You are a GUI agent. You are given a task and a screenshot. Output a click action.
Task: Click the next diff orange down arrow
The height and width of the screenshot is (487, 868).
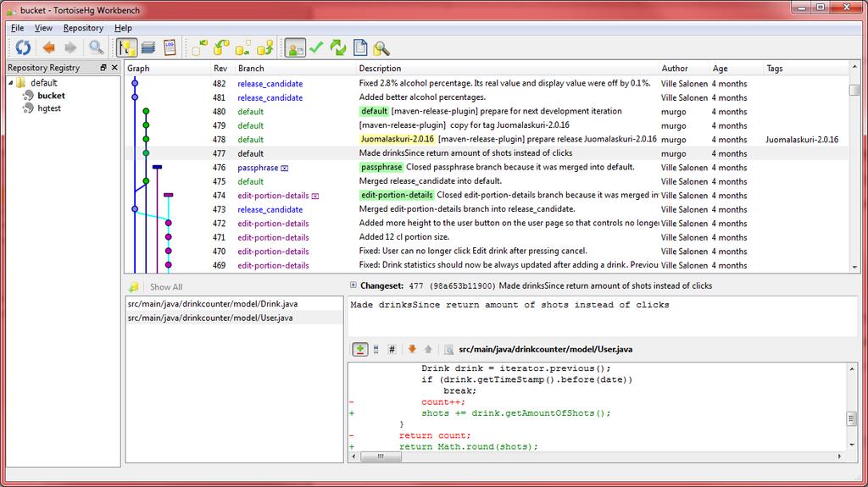(x=412, y=349)
